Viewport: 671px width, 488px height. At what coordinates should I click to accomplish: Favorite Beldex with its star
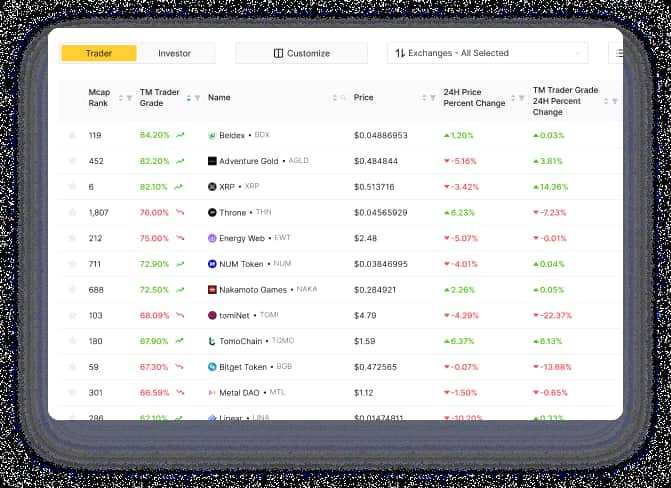pyautogui.click(x=72, y=135)
